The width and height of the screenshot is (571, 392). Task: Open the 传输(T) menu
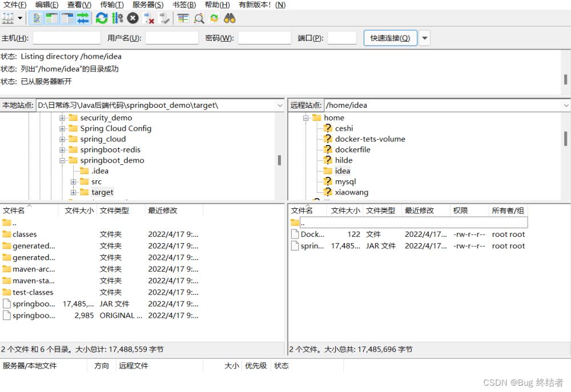[x=112, y=5]
